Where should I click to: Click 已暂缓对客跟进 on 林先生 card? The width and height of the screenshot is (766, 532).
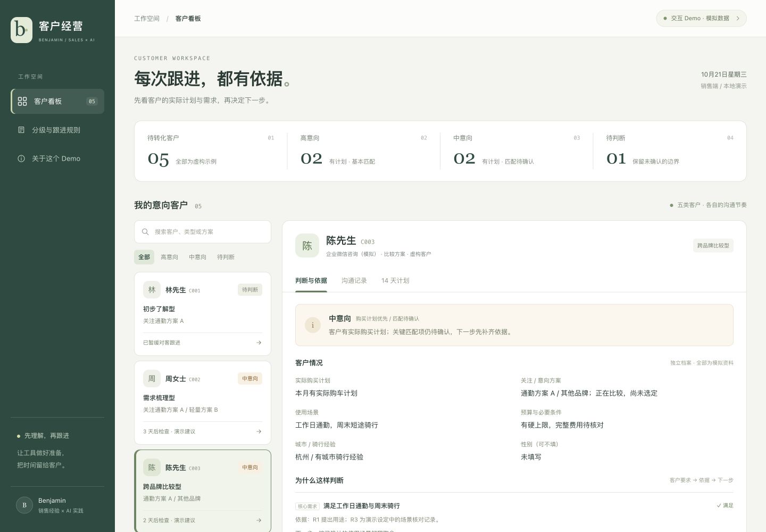click(162, 343)
